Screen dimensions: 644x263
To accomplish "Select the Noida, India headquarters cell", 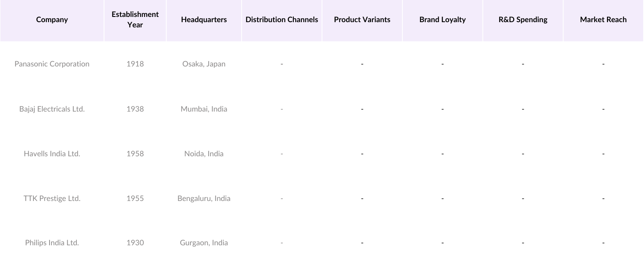I will coord(204,154).
